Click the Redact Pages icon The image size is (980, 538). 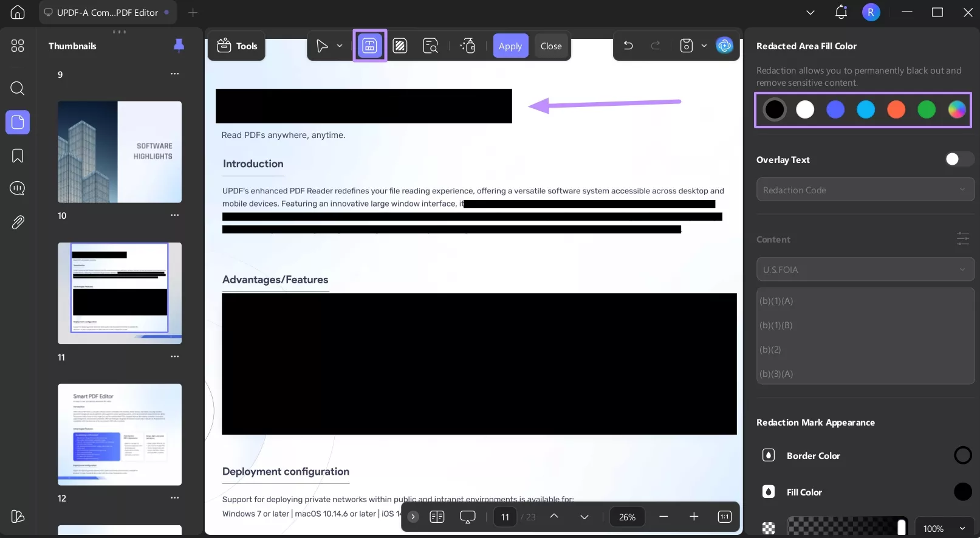400,46
